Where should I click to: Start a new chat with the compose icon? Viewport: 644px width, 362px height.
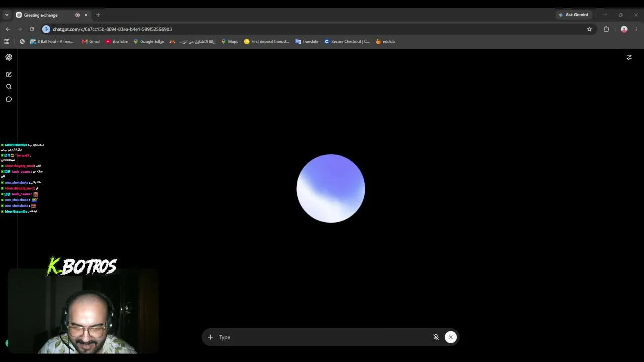click(9, 74)
